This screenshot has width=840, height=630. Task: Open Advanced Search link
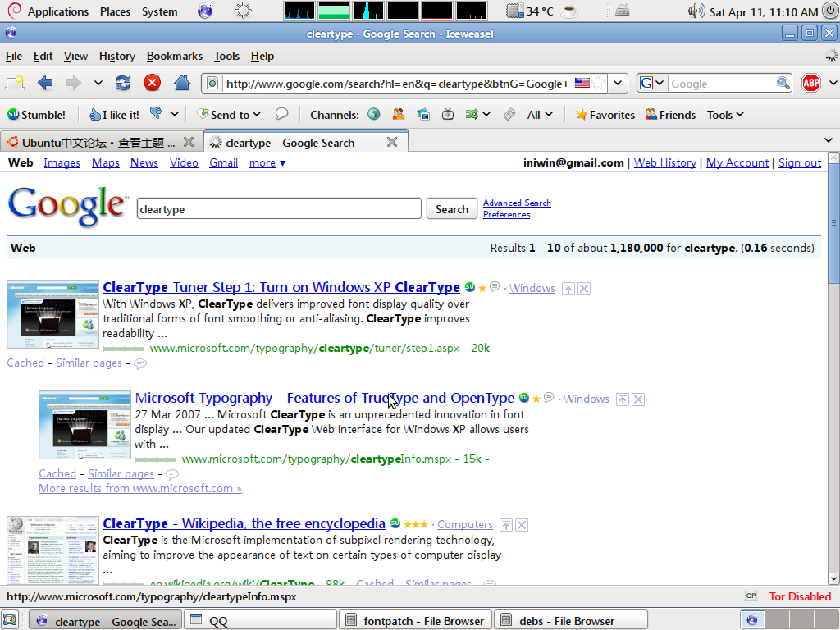[x=517, y=203]
